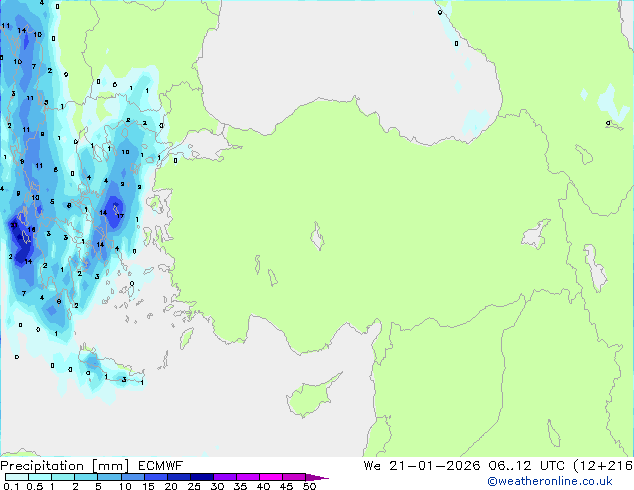Image resolution: width=634 pixels, height=490 pixels.
Task: Click the island of Crete on the map
Action: click(112, 372)
